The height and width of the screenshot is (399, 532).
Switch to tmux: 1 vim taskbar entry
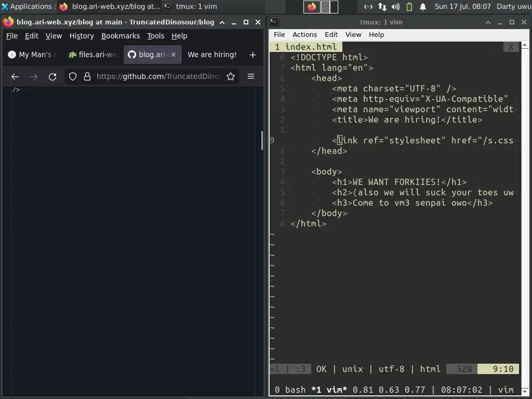click(x=190, y=6)
